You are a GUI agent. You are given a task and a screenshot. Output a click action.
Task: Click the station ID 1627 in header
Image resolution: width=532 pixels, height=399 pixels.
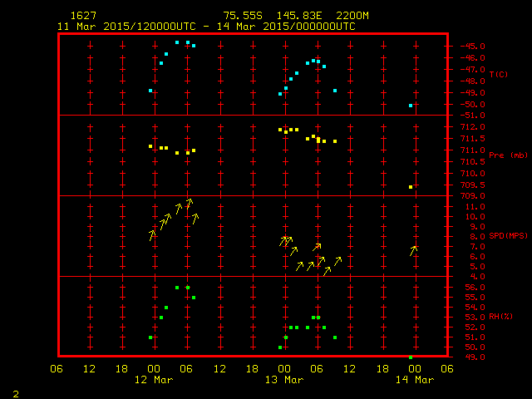coord(82,16)
